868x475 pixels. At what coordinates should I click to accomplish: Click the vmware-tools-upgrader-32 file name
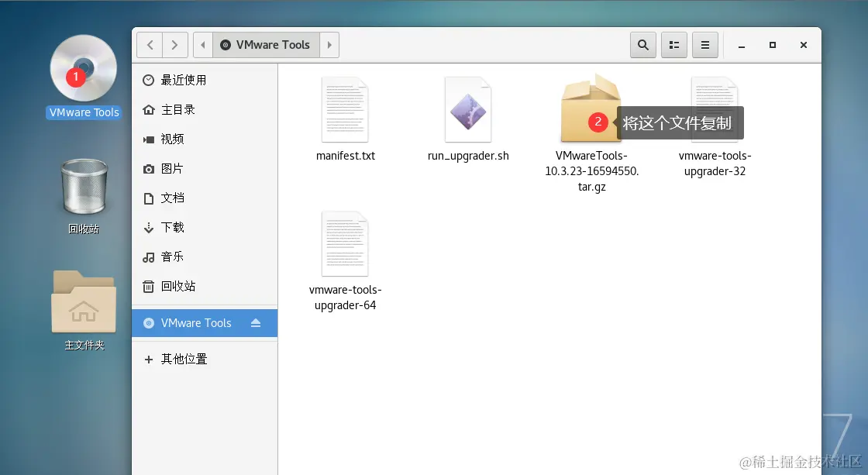coord(715,163)
